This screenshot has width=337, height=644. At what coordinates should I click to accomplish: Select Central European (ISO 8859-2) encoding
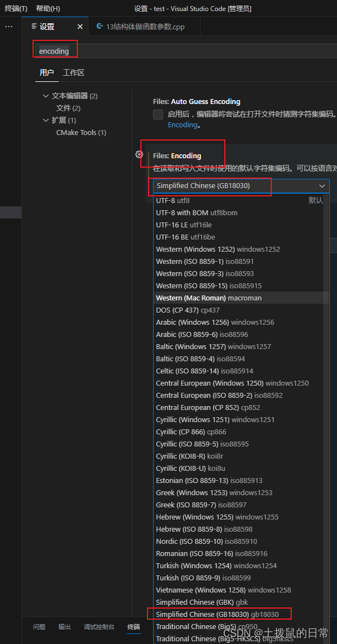coord(241,395)
